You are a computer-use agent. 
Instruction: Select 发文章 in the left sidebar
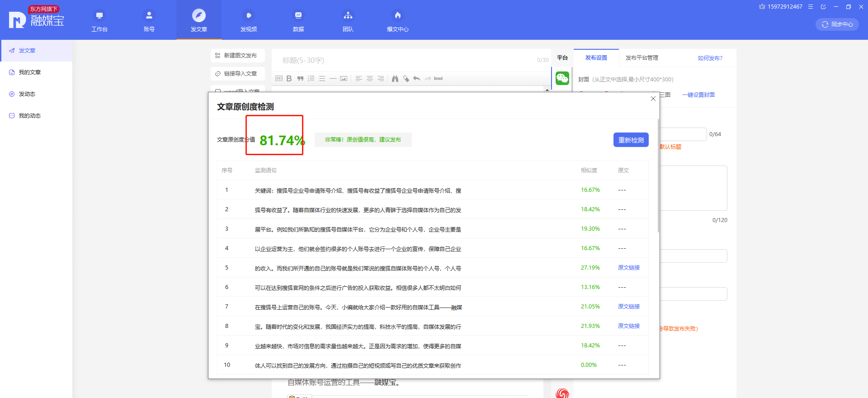tap(36, 51)
